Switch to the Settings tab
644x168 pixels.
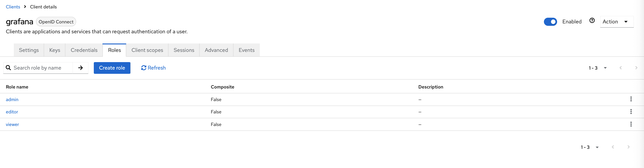coord(29,50)
